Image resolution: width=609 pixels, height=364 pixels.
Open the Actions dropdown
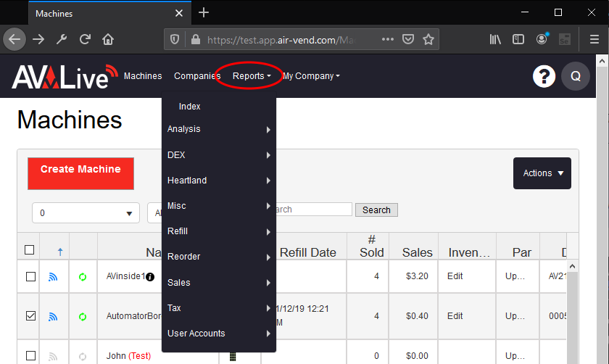(x=542, y=173)
